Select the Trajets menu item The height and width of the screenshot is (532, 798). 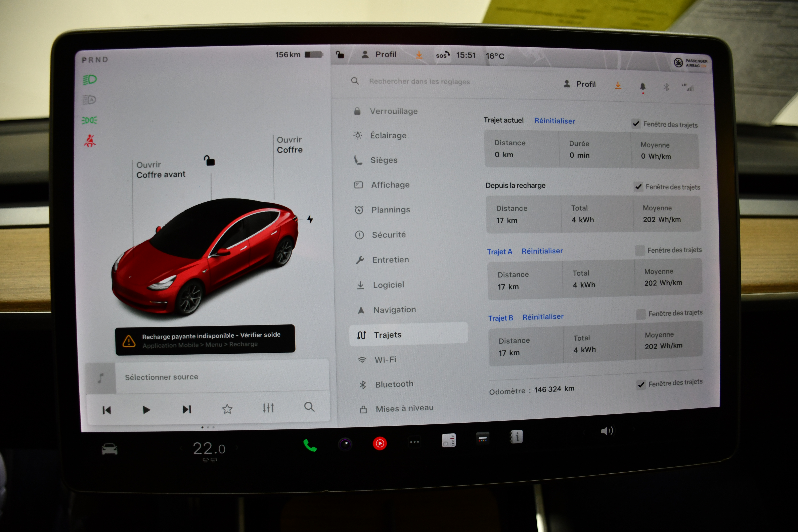408,334
